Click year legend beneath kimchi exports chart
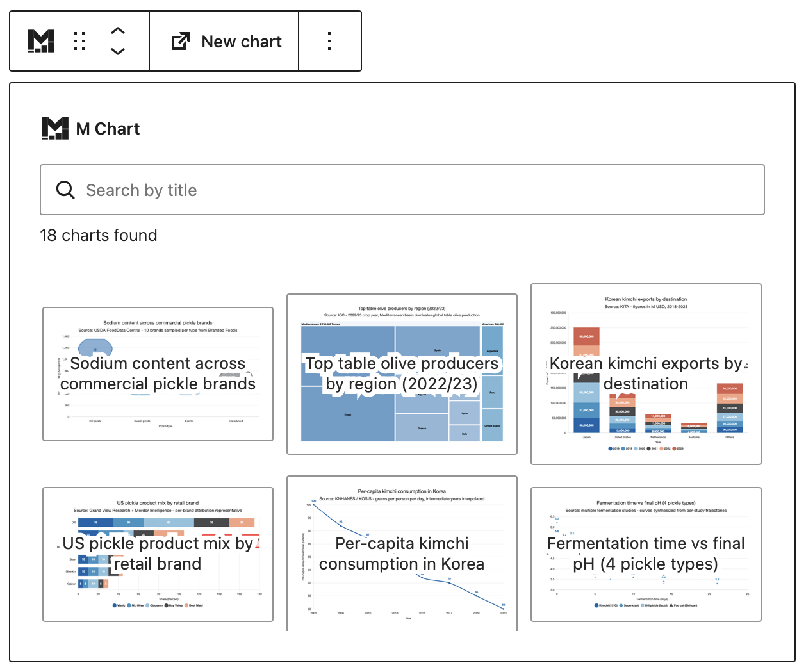This screenshot has height=672, width=806. [646, 448]
